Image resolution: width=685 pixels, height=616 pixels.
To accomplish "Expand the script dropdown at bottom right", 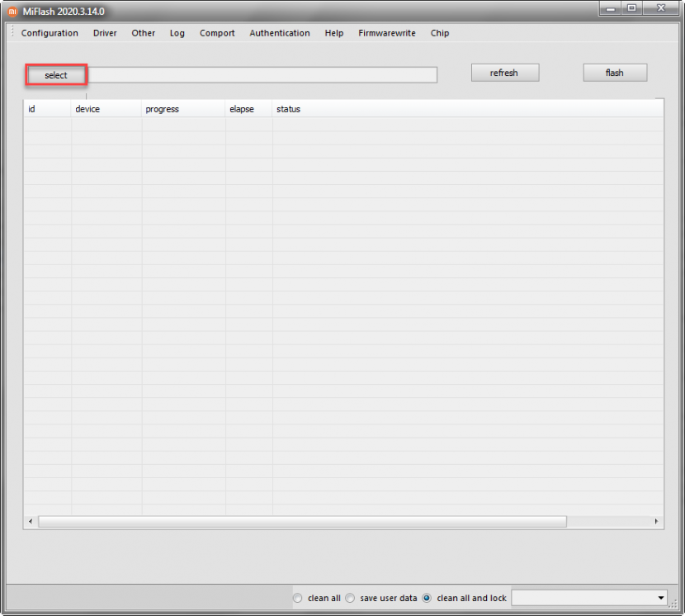I will [661, 598].
